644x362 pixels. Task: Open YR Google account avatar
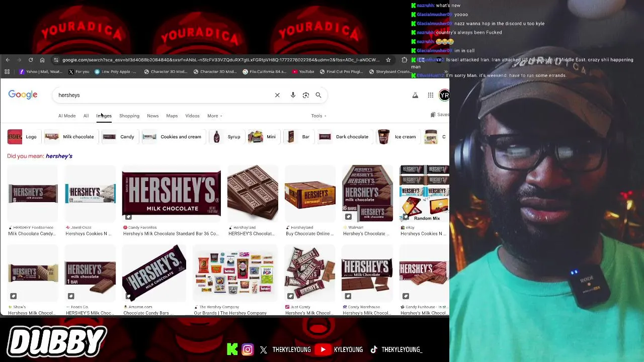pos(444,95)
